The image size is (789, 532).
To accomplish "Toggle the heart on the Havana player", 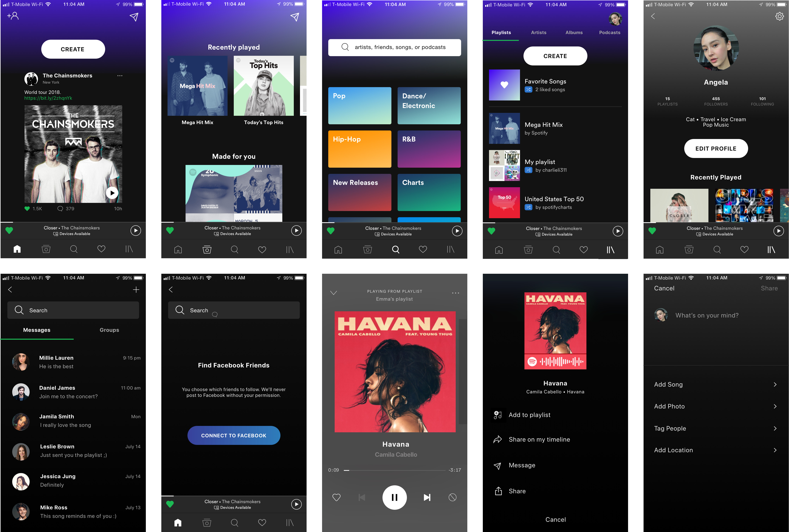I will click(x=336, y=497).
